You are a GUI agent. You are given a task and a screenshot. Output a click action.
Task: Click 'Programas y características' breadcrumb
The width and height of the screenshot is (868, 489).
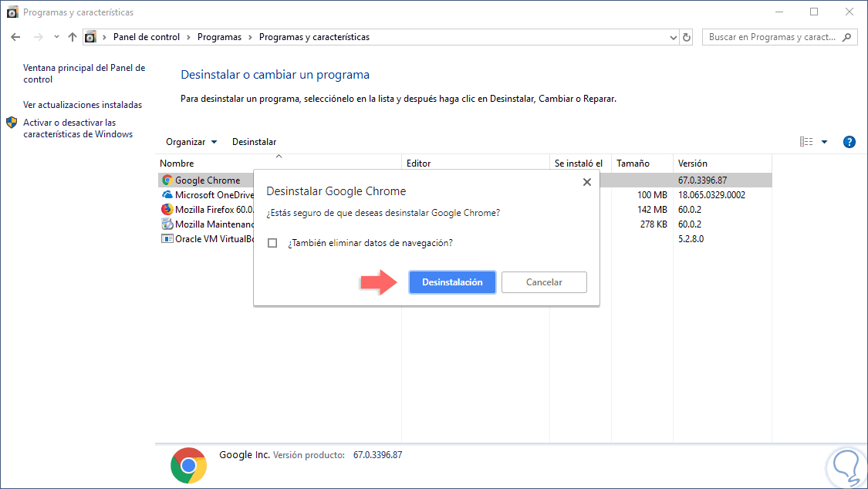coord(314,37)
